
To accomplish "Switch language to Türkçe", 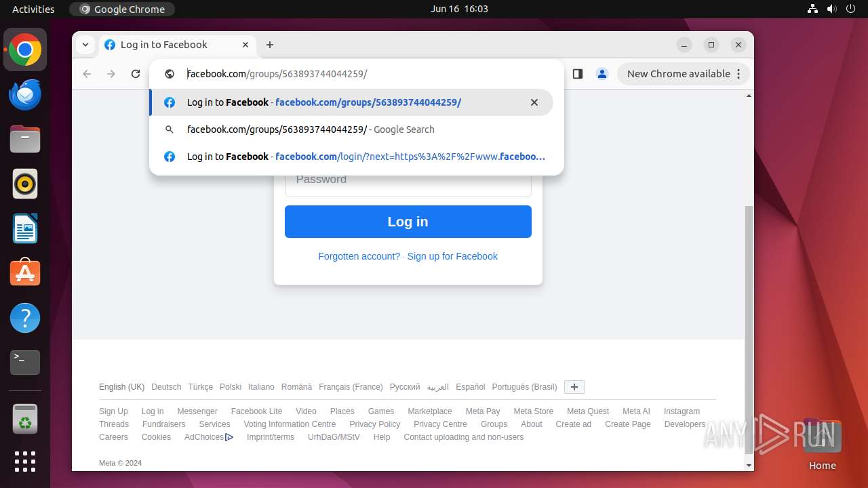I will tap(201, 387).
